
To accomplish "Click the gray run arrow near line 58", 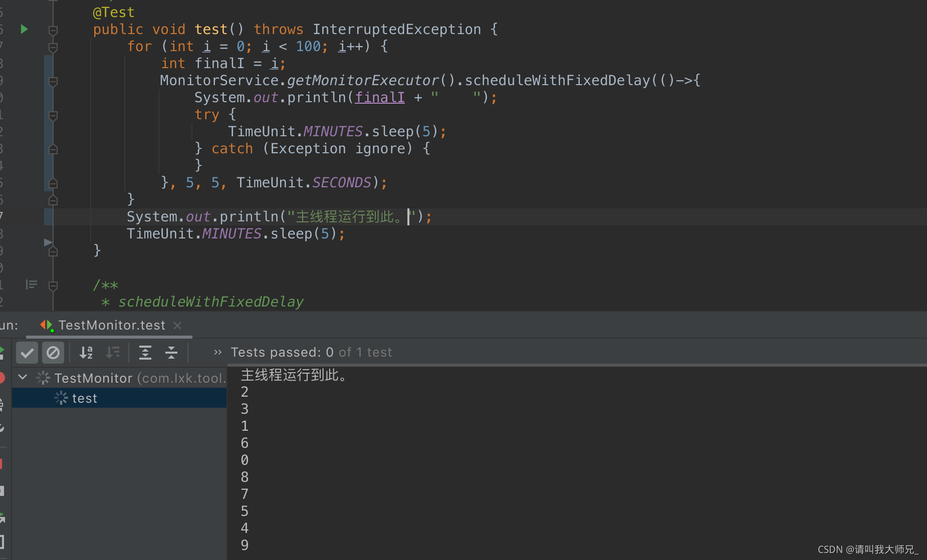I will (48, 242).
